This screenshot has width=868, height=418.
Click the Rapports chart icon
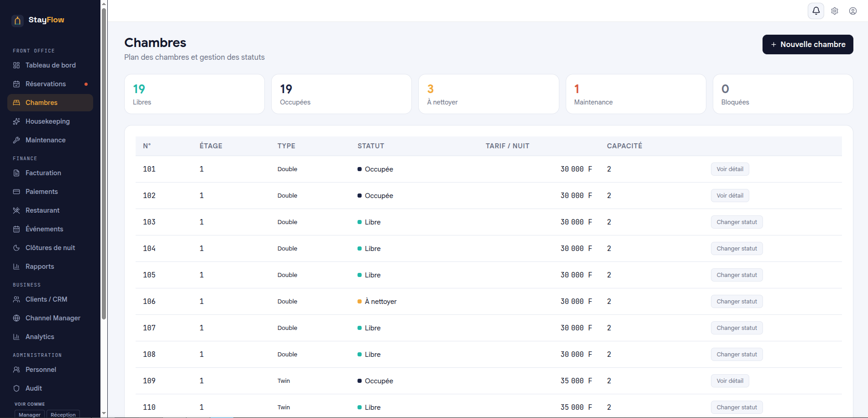pyautogui.click(x=16, y=266)
